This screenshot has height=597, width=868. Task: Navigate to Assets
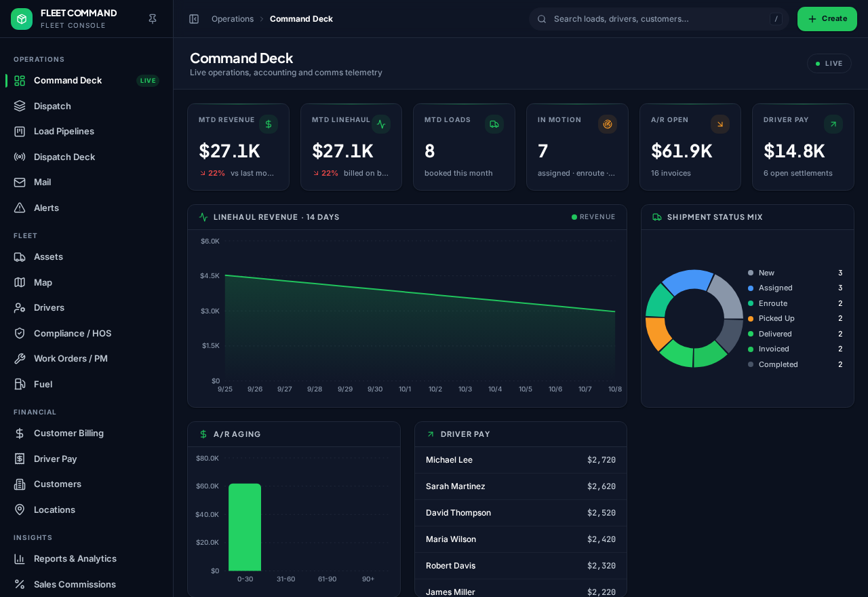coord(86,256)
